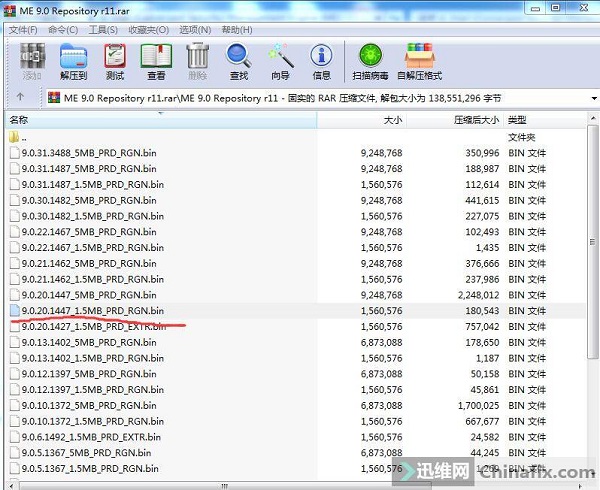The image size is (600, 490).
Task: Select file 9.0.6.1492_1.5MB_PRD_EXTR.bin
Action: click(90, 437)
